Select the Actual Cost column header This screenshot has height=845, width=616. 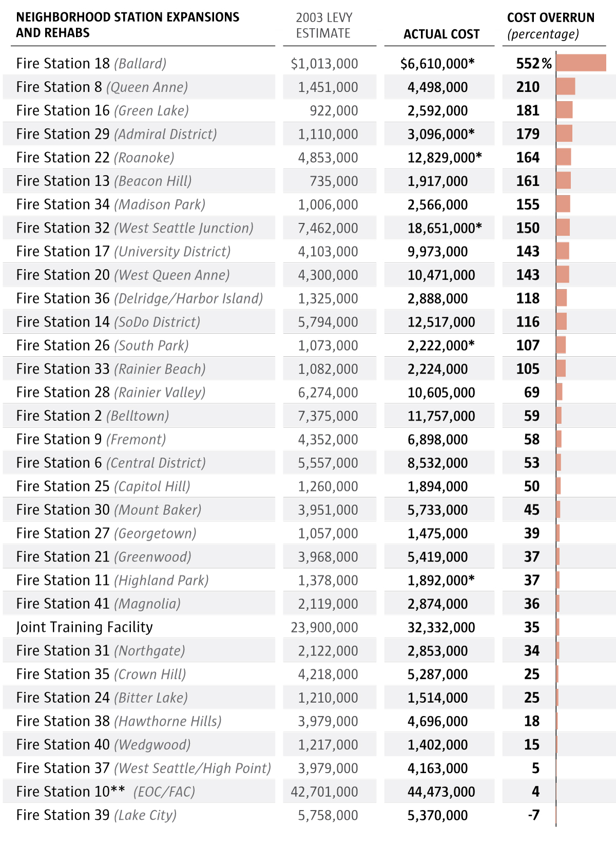(x=441, y=34)
